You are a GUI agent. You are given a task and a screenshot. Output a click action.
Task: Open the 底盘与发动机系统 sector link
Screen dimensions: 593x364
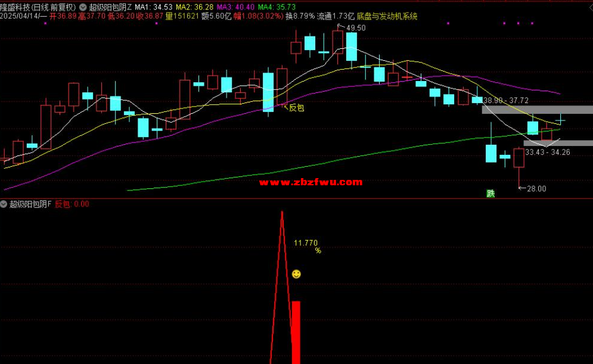[387, 16]
